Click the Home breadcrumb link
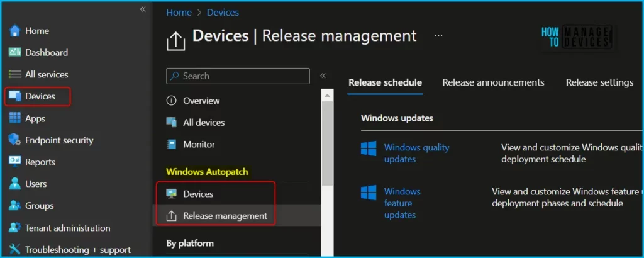The image size is (644, 258). 179,13
